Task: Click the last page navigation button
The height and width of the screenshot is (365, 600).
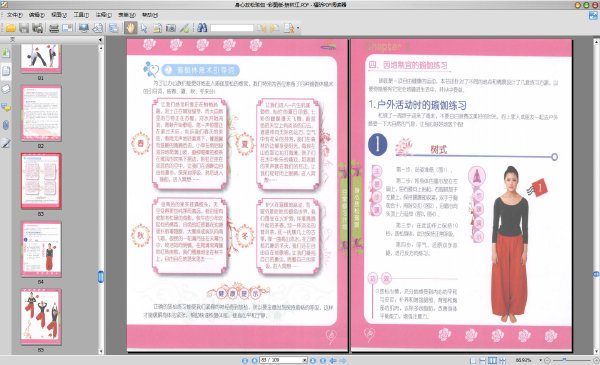Action: point(323,360)
